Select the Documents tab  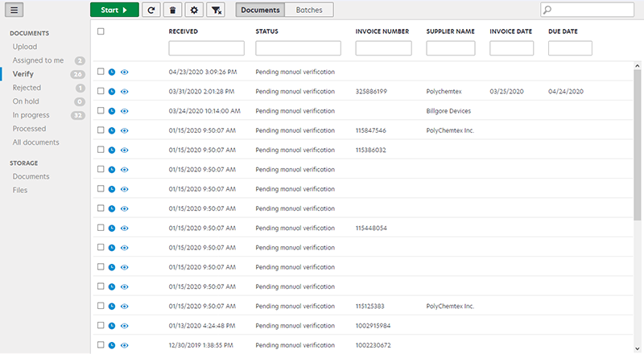click(x=260, y=10)
